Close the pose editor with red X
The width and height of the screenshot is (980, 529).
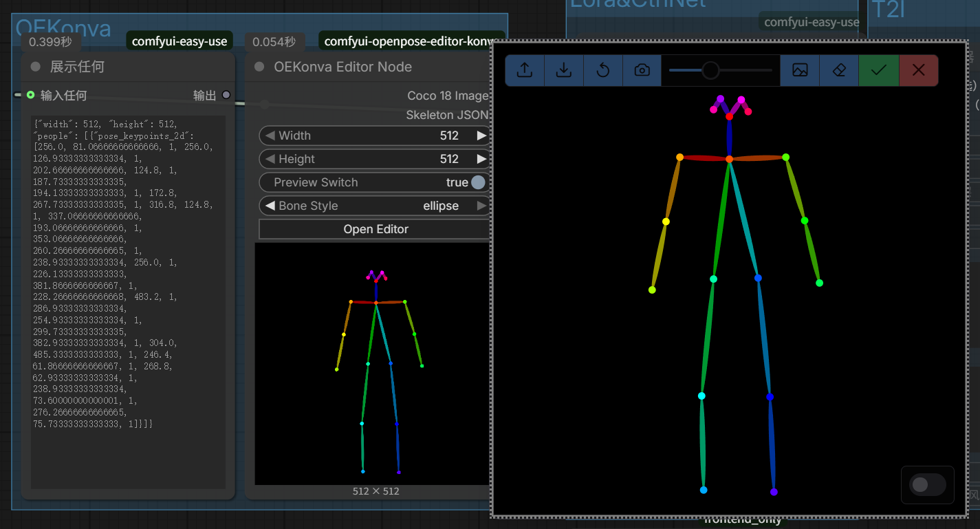click(x=918, y=70)
